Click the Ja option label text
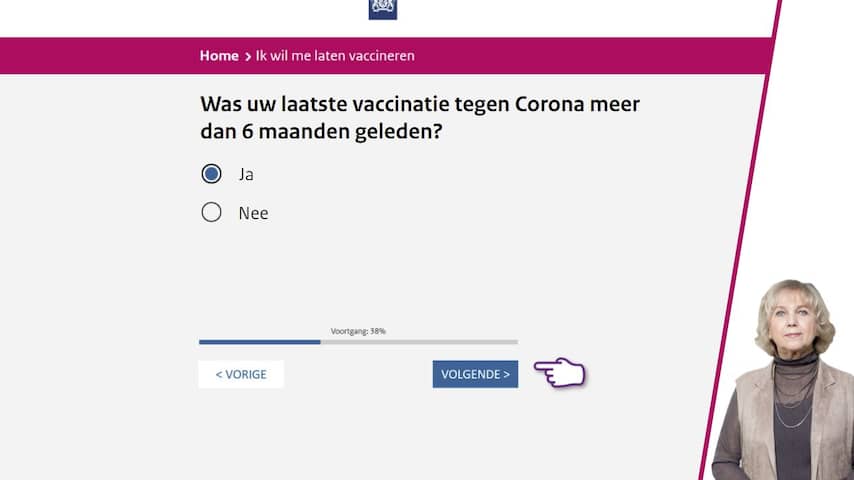The width and height of the screenshot is (854, 480). [x=246, y=174]
